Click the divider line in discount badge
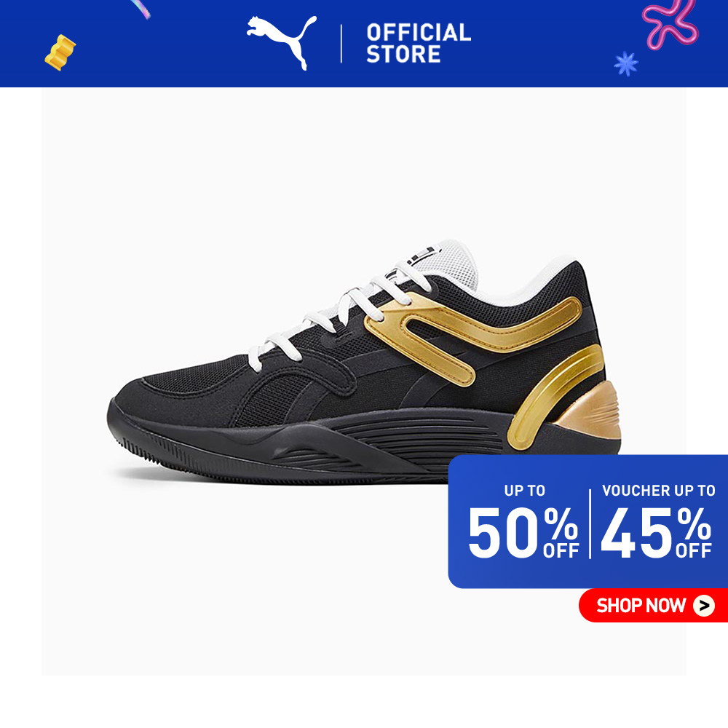 [x=590, y=523]
